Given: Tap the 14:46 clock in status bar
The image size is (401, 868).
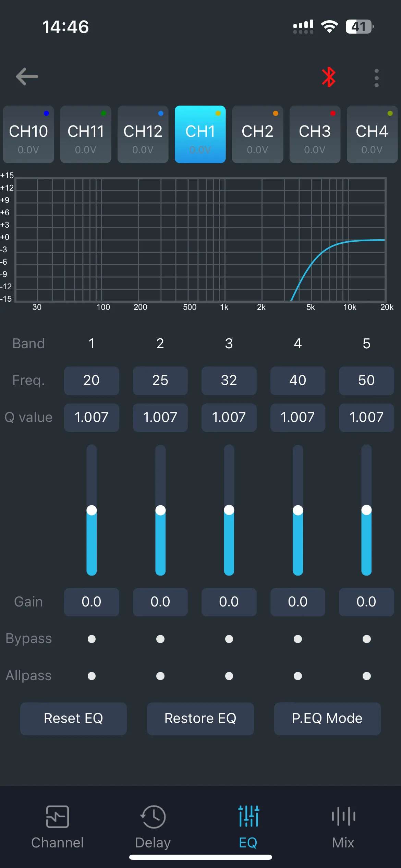Looking at the screenshot, I should click(65, 27).
